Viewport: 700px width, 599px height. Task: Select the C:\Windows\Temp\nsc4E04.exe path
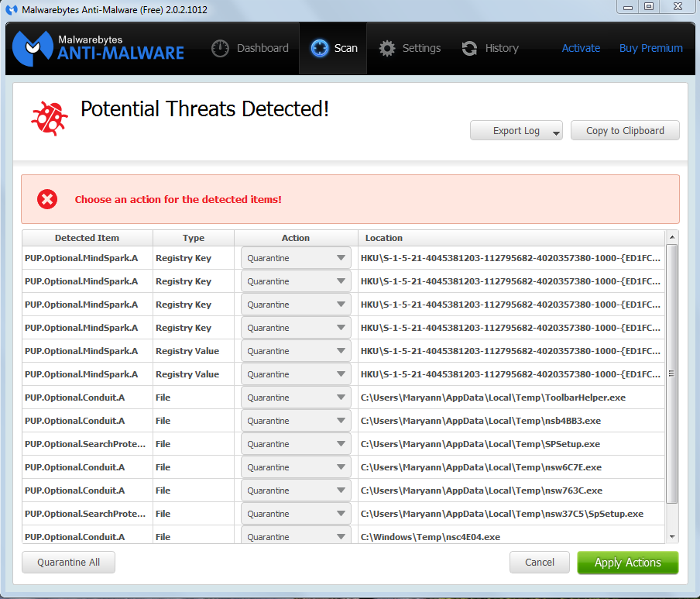point(430,536)
